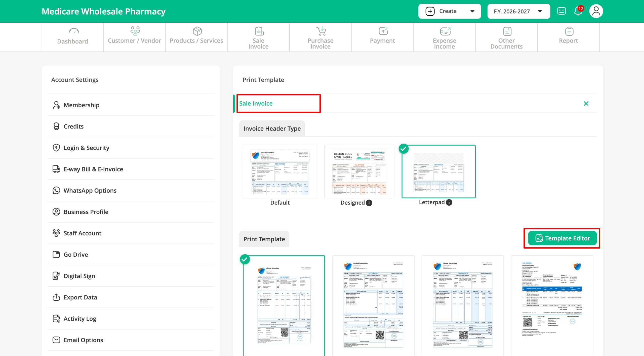Viewport: 644px width, 356px height.
Task: Click the user profile avatar icon
Action: (596, 11)
